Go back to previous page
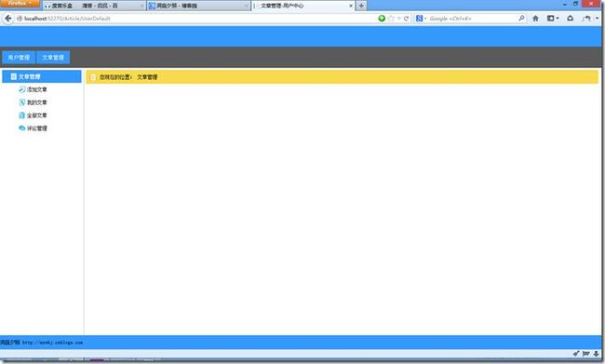The width and height of the screenshot is (605, 364). 8,18
